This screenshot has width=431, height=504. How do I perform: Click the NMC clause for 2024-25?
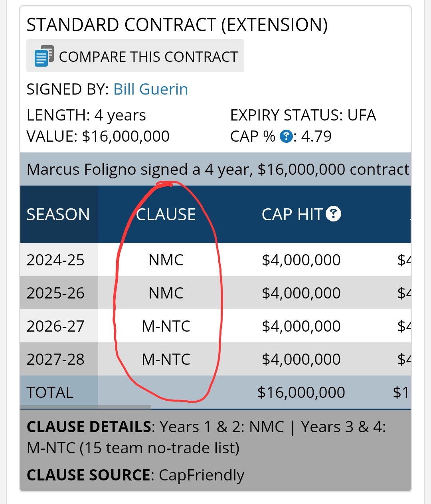click(166, 260)
